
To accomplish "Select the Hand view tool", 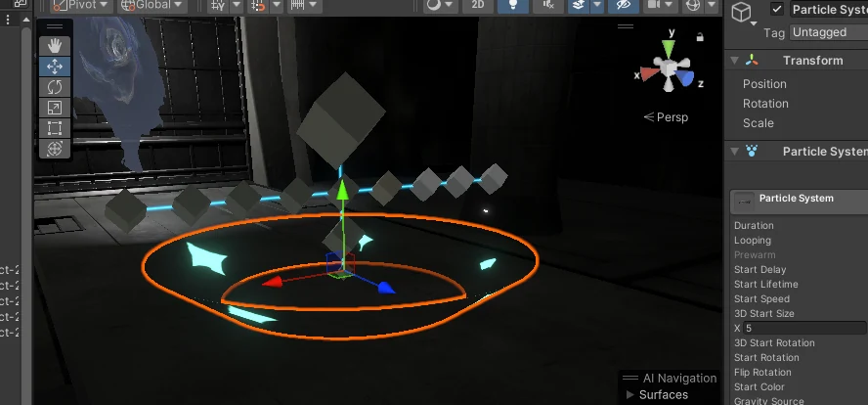I will [55, 46].
